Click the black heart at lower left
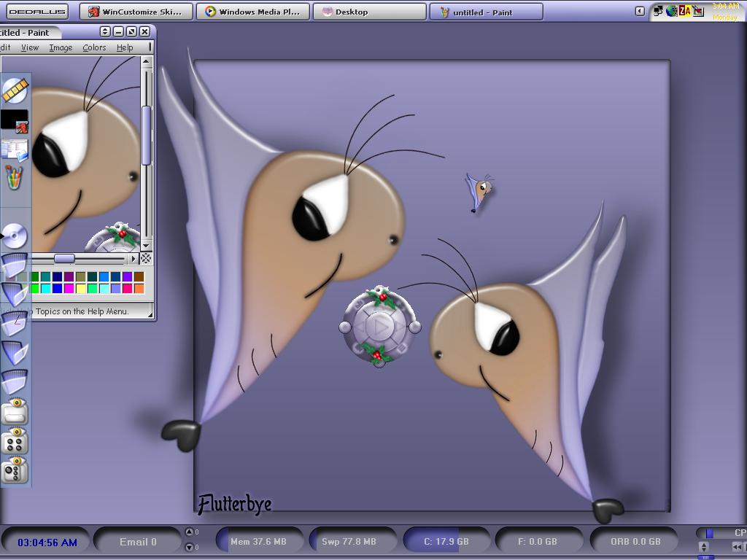The height and width of the screenshot is (560, 747). point(181,435)
